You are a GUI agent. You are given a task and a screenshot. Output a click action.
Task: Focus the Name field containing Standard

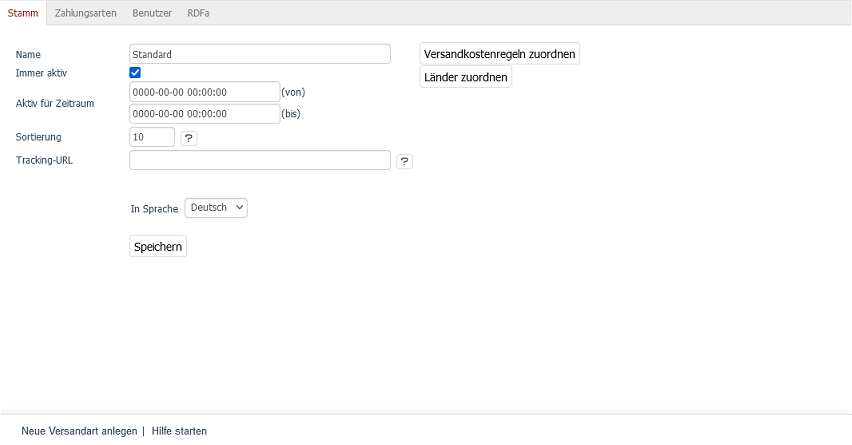coord(259,54)
